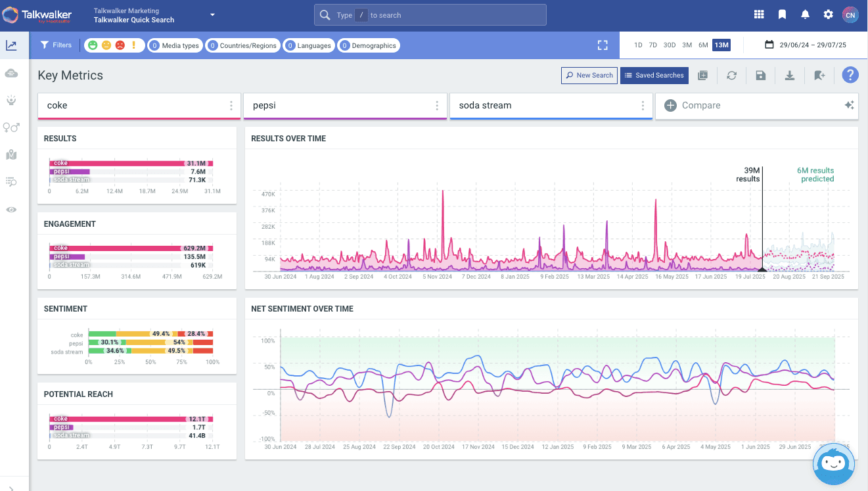Download the report via download icon

pos(790,76)
